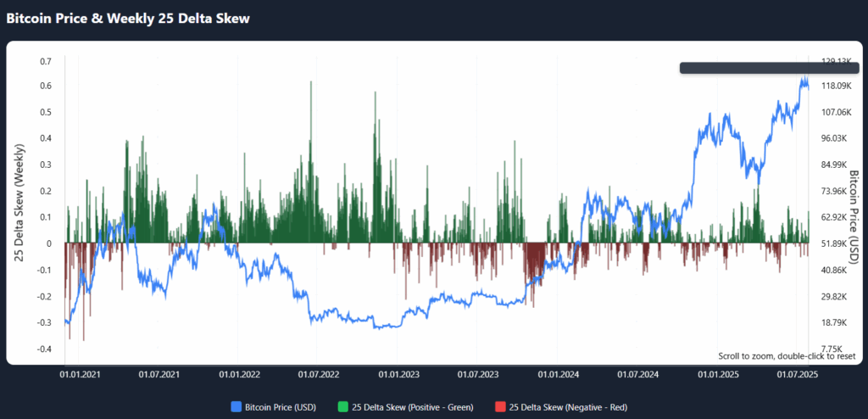
Task: Select the 01.01.2021 date tick
Action: tap(79, 372)
